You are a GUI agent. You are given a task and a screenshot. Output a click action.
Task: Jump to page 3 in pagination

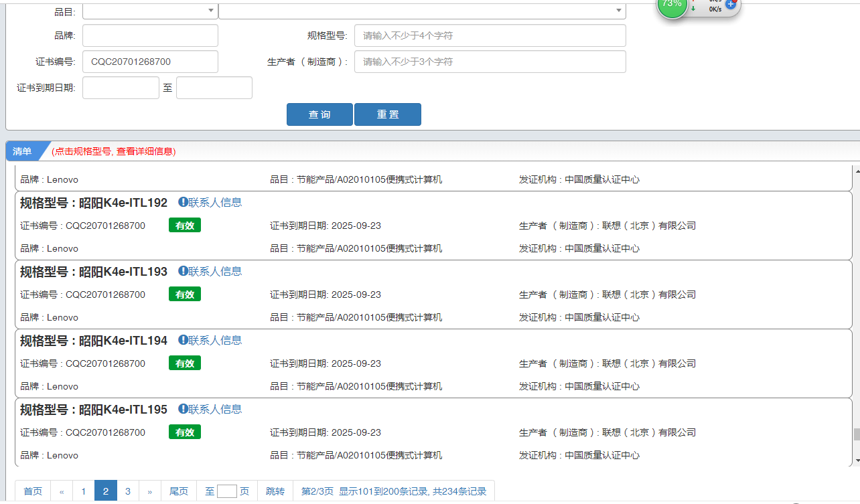coord(128,491)
